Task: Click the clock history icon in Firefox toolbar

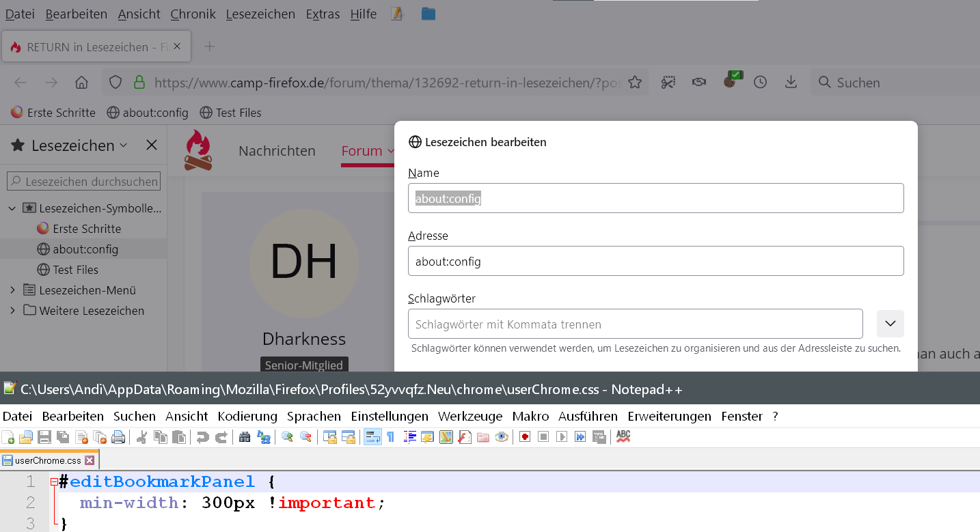Action: tap(760, 83)
